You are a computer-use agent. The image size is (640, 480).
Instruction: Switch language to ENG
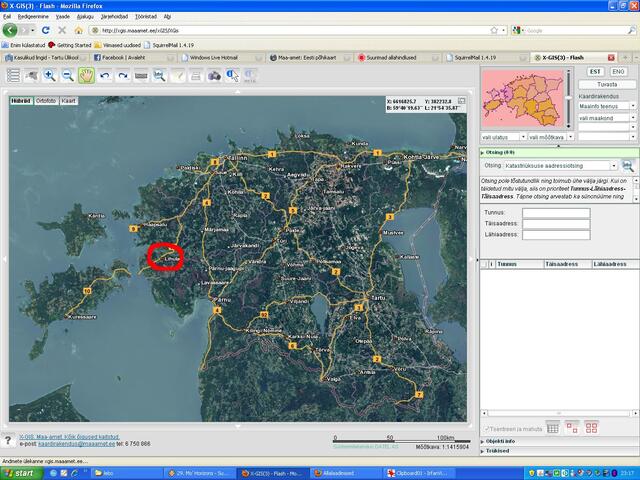pyautogui.click(x=618, y=71)
